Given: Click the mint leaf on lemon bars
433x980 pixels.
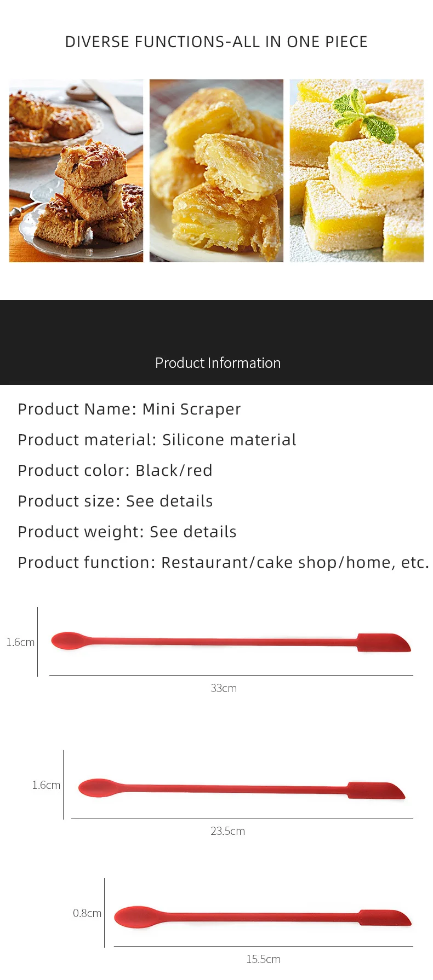Looking at the screenshot, I should 364,117.
